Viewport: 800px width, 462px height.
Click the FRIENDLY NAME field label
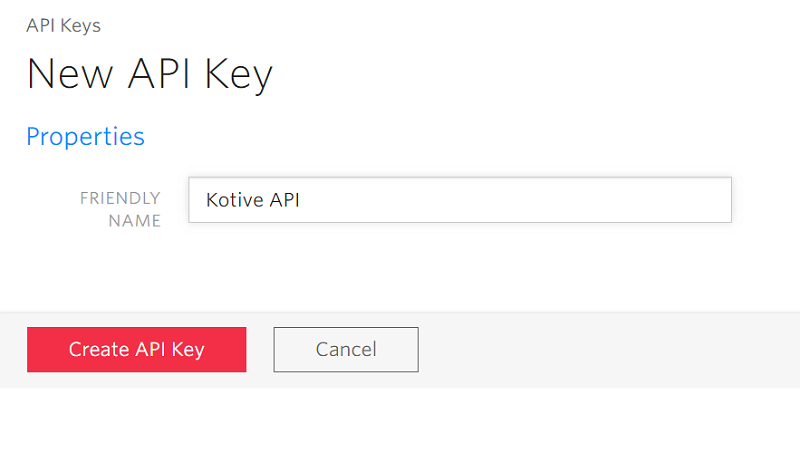120,210
